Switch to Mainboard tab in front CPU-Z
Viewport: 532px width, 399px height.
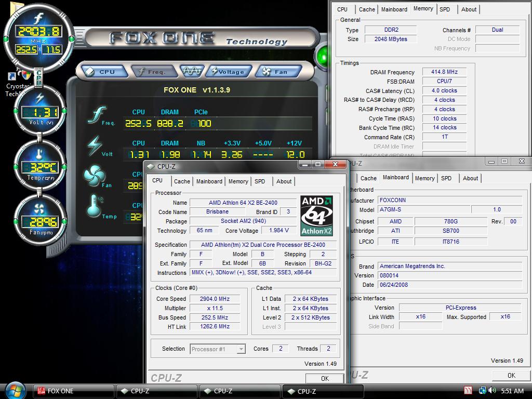coord(209,181)
